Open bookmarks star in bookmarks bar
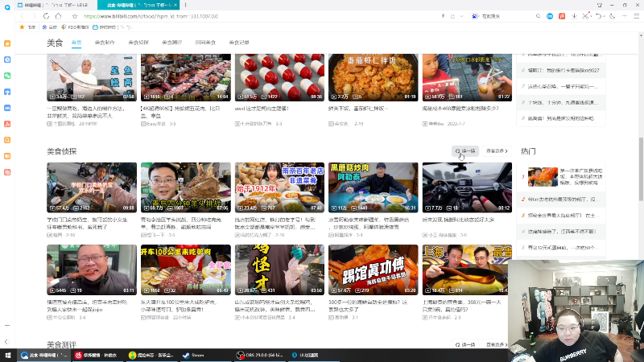 pos(23,27)
